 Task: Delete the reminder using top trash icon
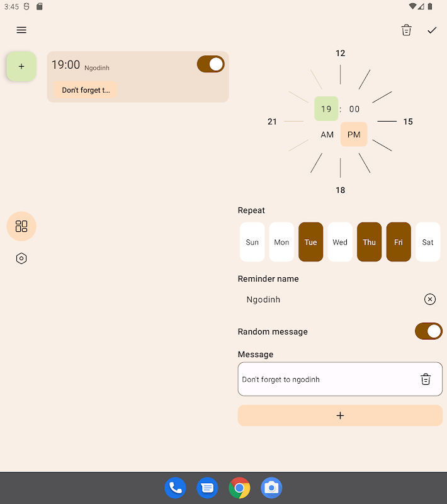406,30
